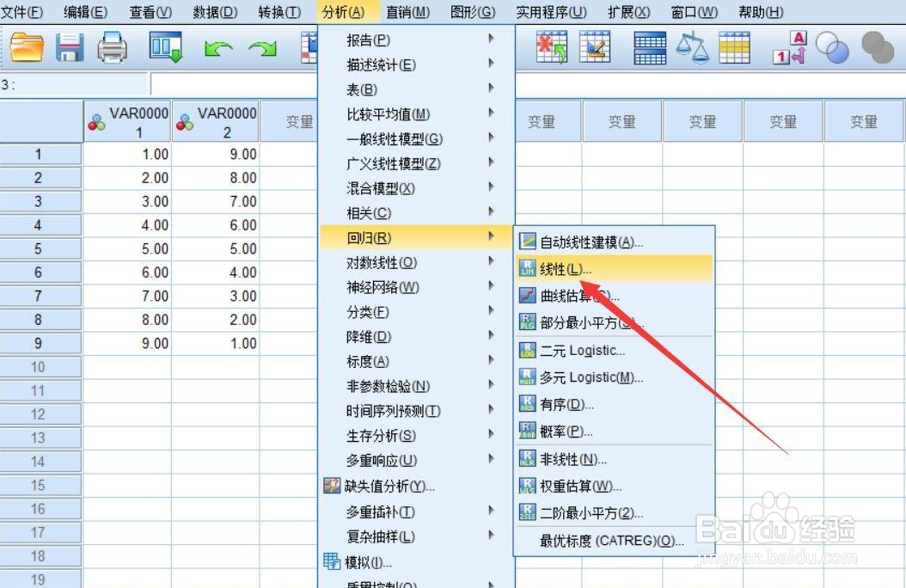Open the Split File tool

(x=649, y=49)
